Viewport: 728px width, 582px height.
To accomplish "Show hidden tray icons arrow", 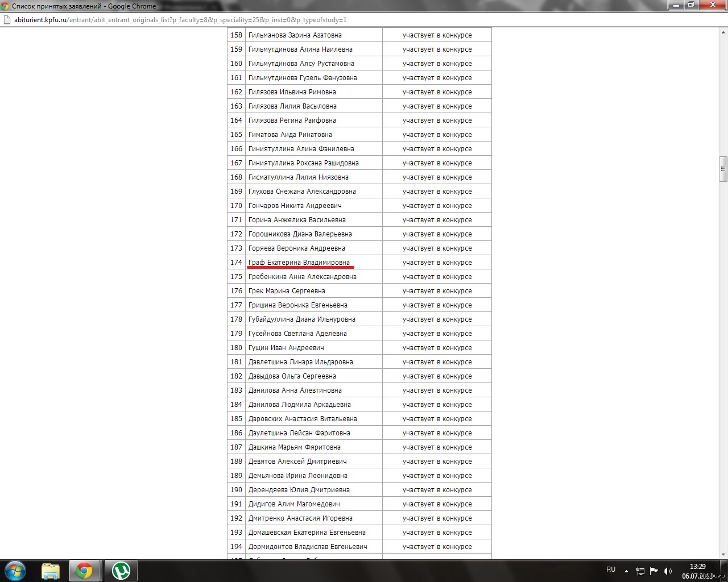I will (626, 571).
